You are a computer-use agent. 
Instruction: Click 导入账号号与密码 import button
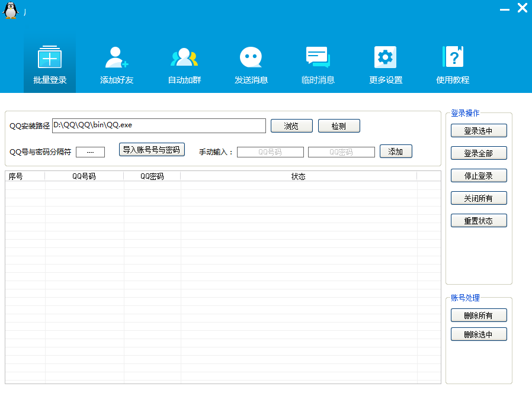click(152, 150)
